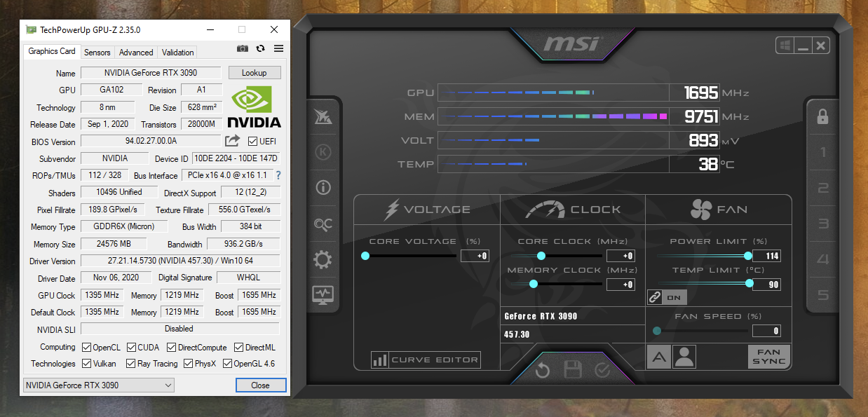Open the Curve Editor
This screenshot has width=868, height=417.
pyautogui.click(x=426, y=360)
